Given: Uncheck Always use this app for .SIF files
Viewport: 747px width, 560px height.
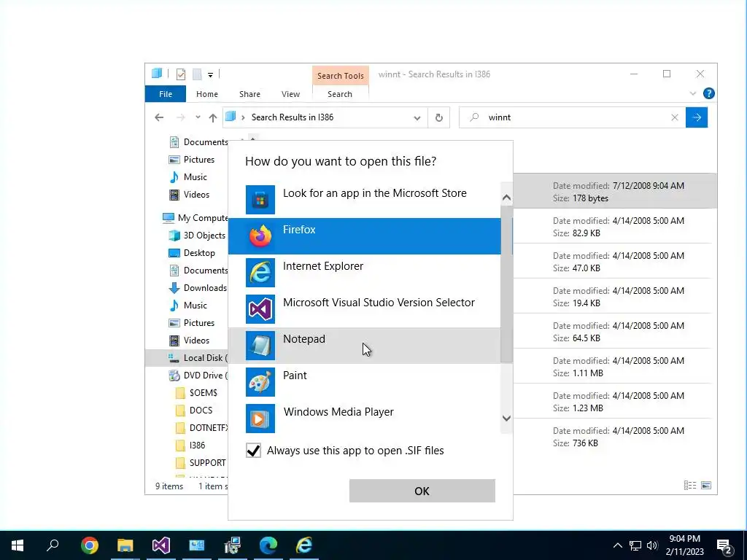Looking at the screenshot, I should click(253, 451).
